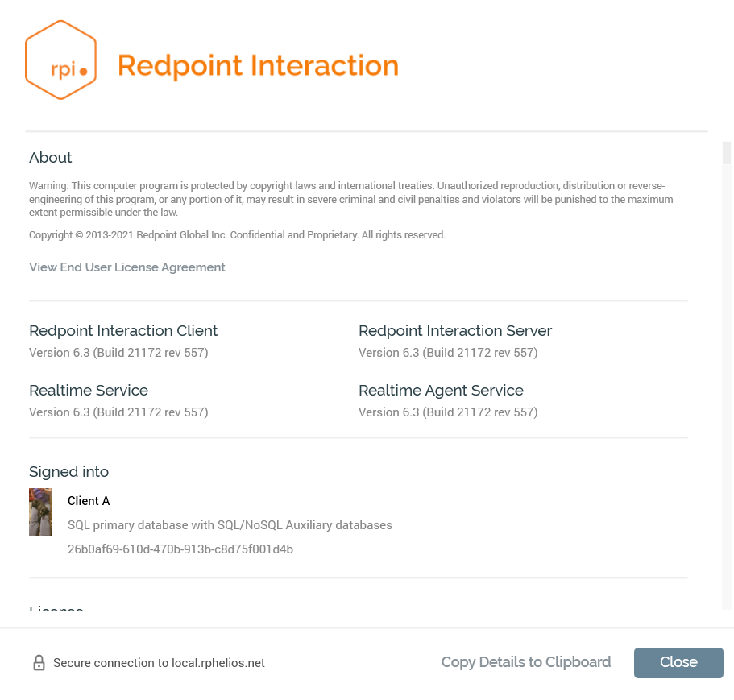Click the copyright notice text

(237, 234)
